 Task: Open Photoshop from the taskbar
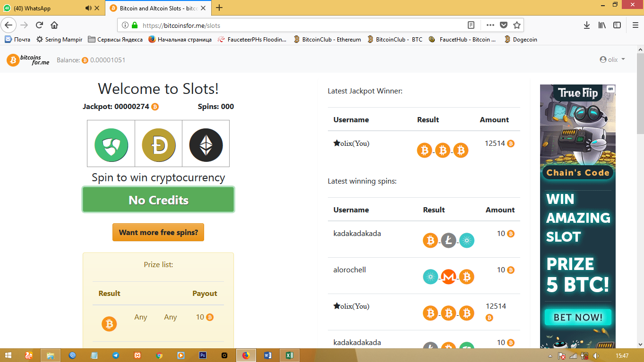[x=203, y=355]
